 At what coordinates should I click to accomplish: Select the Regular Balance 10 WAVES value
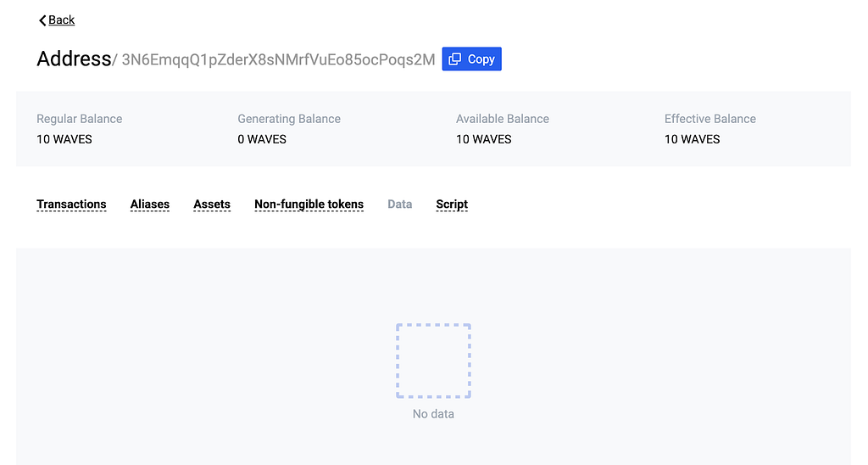tap(64, 140)
